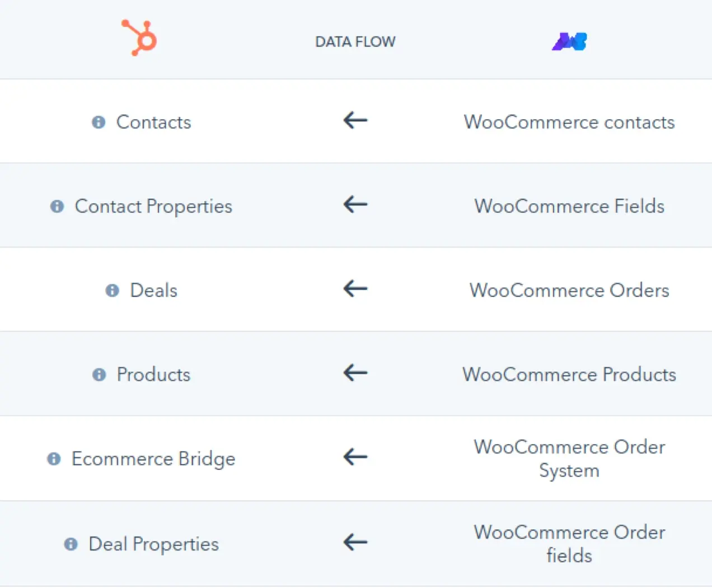Viewport: 712px width, 588px height.
Task: Select the DATA FLOW column header
Action: coord(355,42)
